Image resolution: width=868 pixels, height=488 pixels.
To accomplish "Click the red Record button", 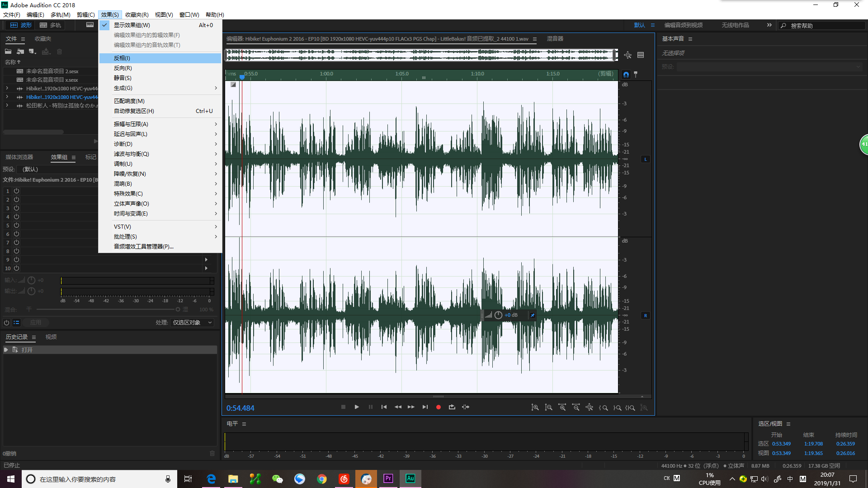I will click(x=438, y=407).
